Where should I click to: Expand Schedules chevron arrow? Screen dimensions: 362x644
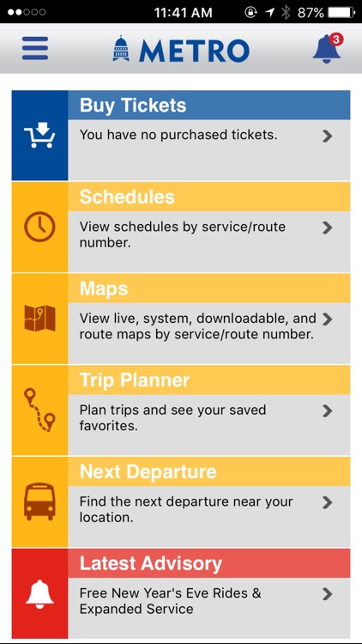[327, 228]
